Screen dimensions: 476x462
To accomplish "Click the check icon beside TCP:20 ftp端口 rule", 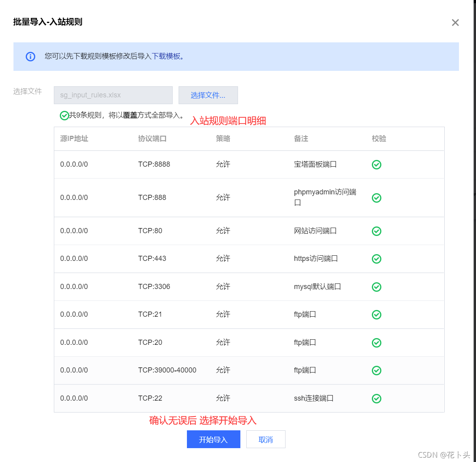I will pos(377,342).
